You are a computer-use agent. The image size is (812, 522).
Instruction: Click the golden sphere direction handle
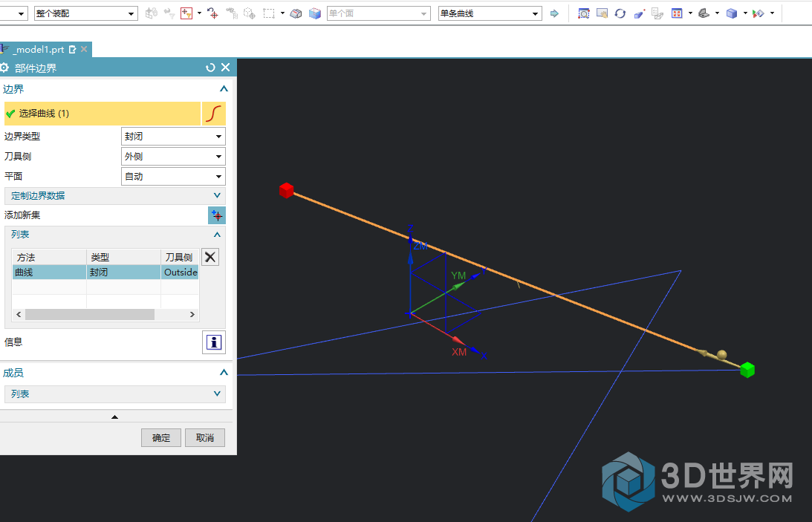point(722,355)
